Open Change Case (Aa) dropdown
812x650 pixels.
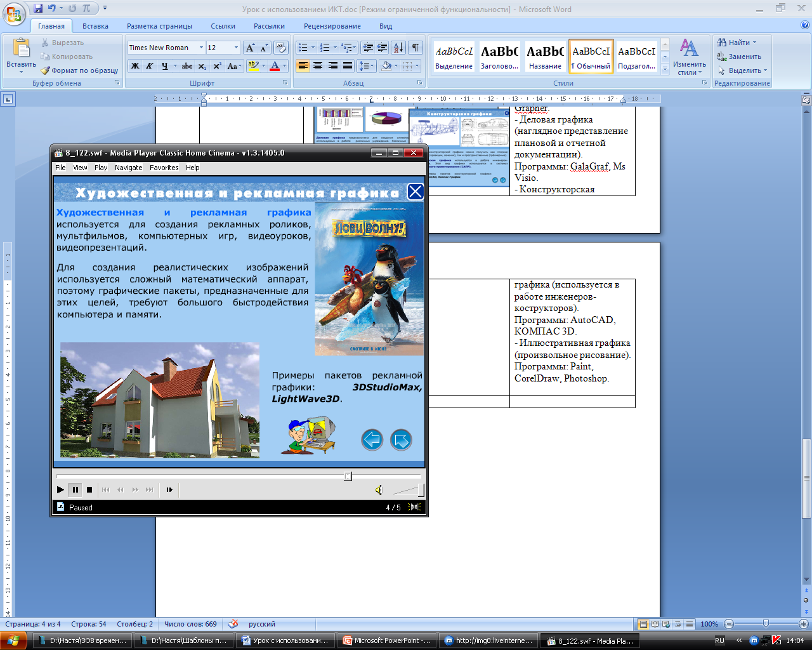click(x=234, y=66)
